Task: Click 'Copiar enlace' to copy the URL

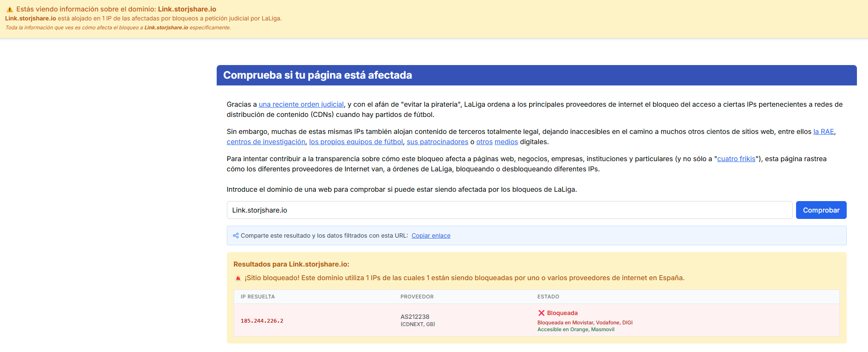Action: click(x=431, y=236)
